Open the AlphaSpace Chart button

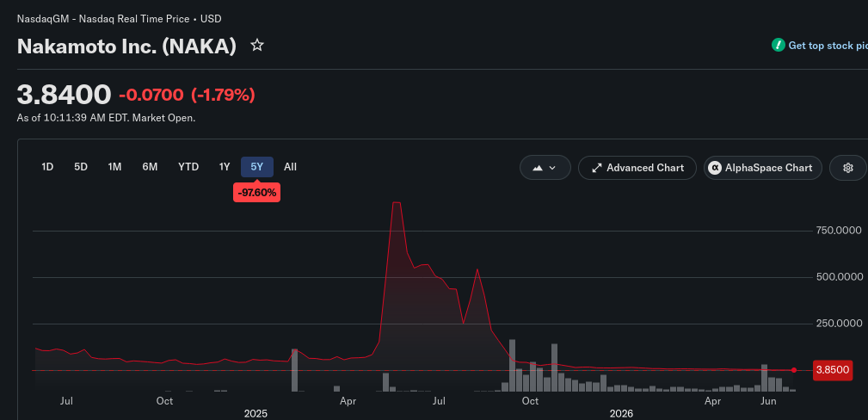pos(763,168)
